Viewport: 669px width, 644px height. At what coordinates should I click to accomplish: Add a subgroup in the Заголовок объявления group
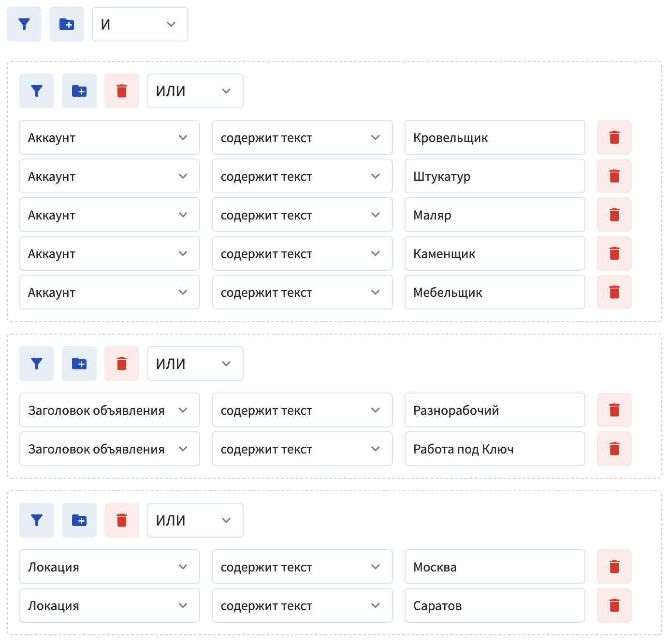(x=79, y=364)
